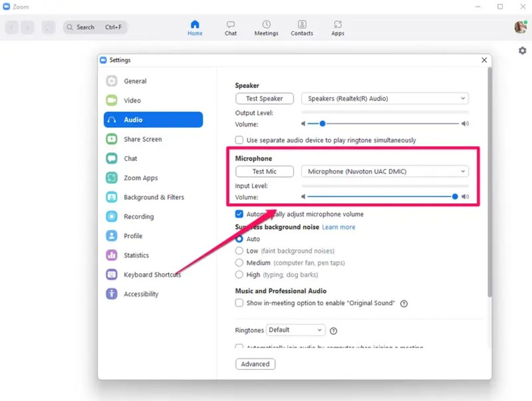Switch to the Meetings tab
Screen dimensions: 532x401
(x=266, y=28)
